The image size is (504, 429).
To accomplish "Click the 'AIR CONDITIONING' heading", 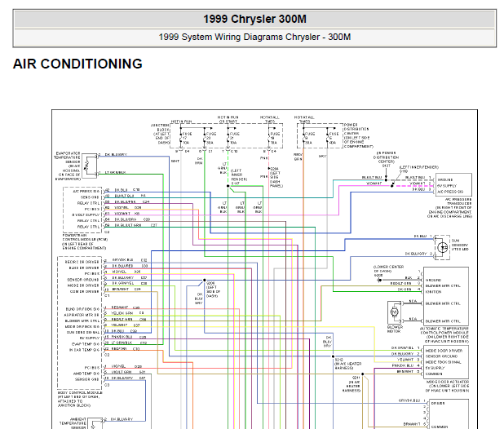I will click(77, 64).
